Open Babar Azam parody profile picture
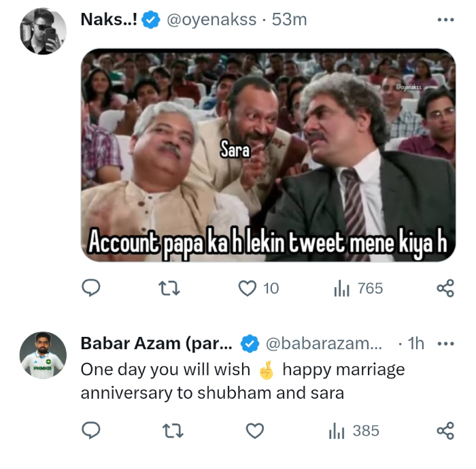Viewport: 476px width, 469px height. pos(43,355)
